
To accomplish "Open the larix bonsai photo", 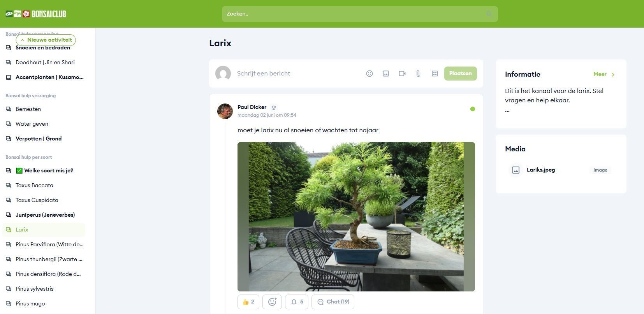I will 356,217.
